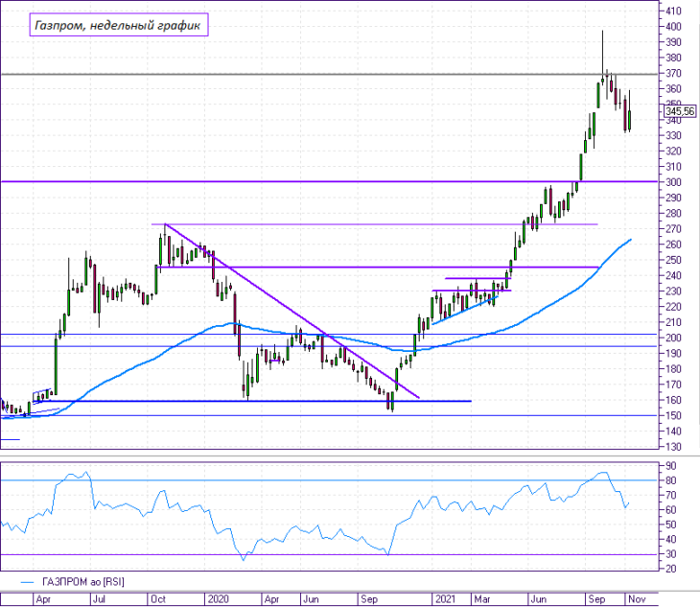Click the 40 label on RSI scale
700x607 pixels.
click(x=670, y=539)
